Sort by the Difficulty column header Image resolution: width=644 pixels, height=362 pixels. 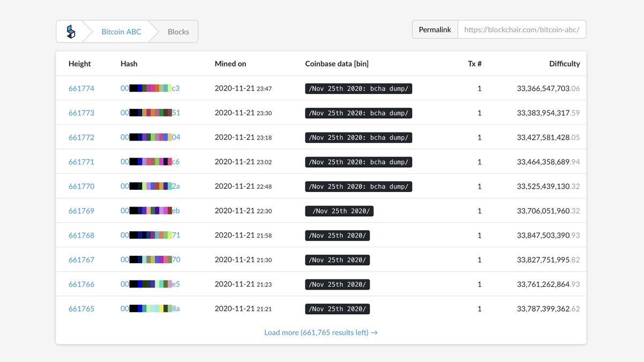(564, 63)
